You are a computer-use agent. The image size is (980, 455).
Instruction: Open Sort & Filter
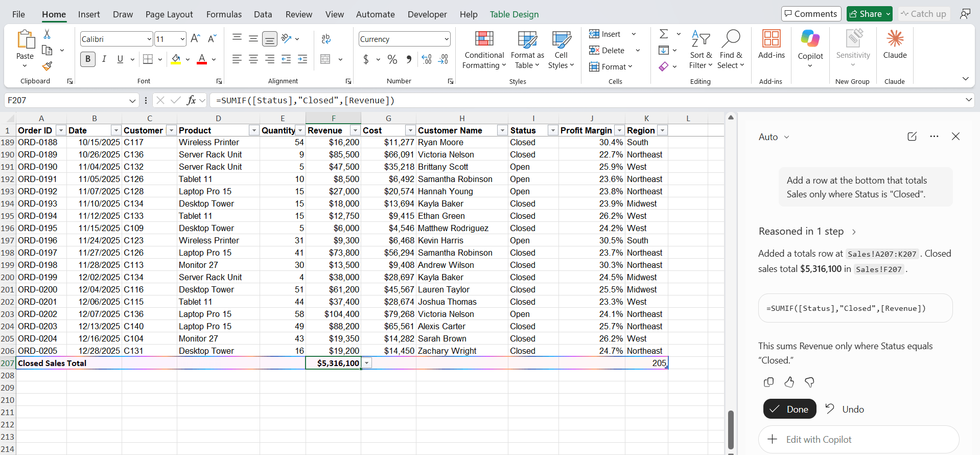click(x=701, y=50)
